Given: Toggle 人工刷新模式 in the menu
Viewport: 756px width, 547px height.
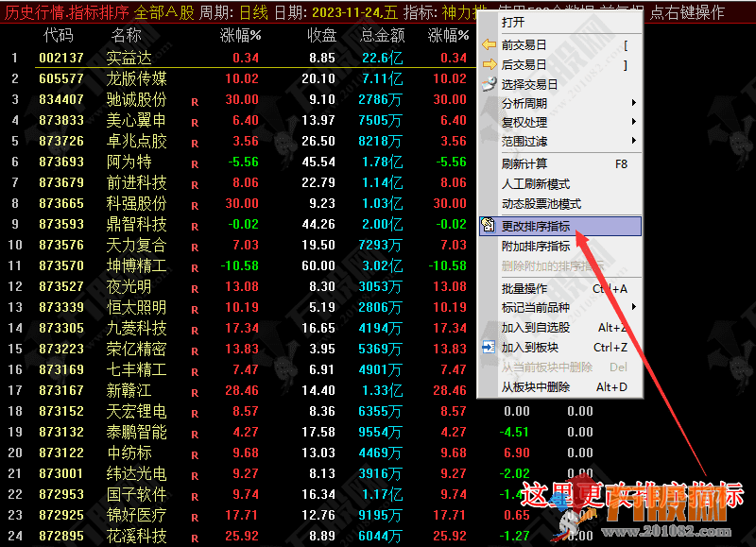Looking at the screenshot, I should (560, 183).
